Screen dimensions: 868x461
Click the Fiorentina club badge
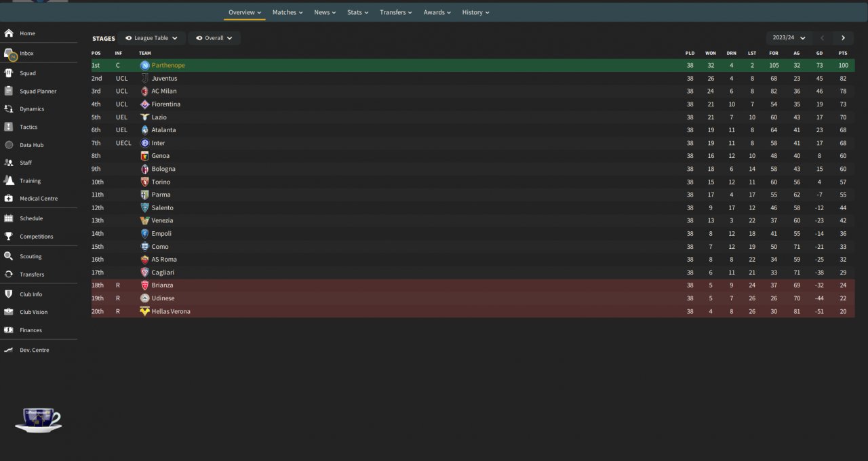[144, 104]
